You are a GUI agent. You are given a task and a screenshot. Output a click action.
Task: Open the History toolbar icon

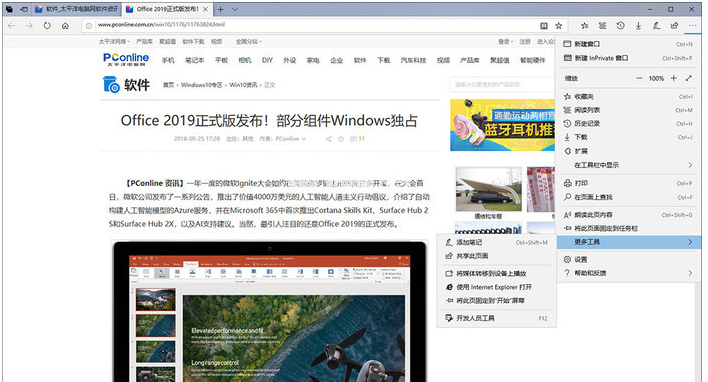620,26
